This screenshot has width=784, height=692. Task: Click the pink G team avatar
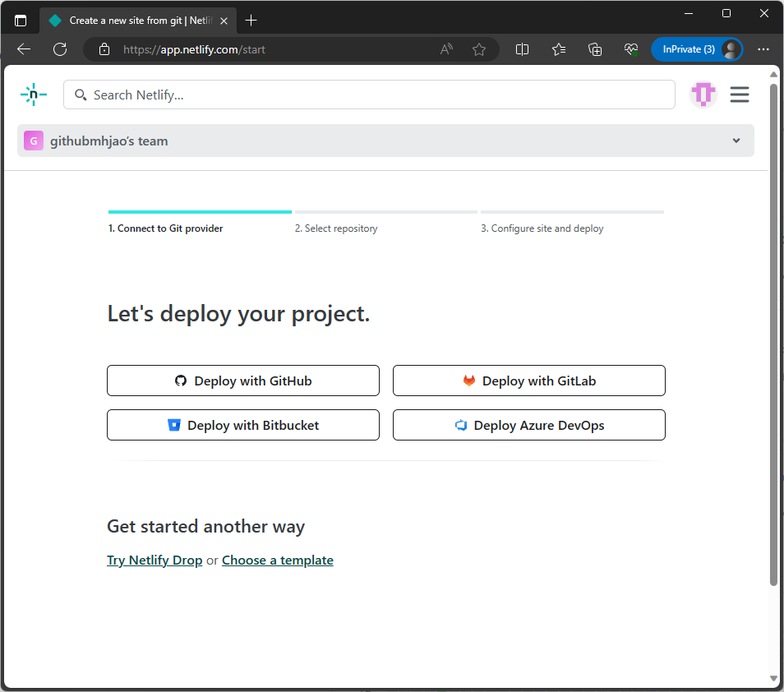point(34,141)
